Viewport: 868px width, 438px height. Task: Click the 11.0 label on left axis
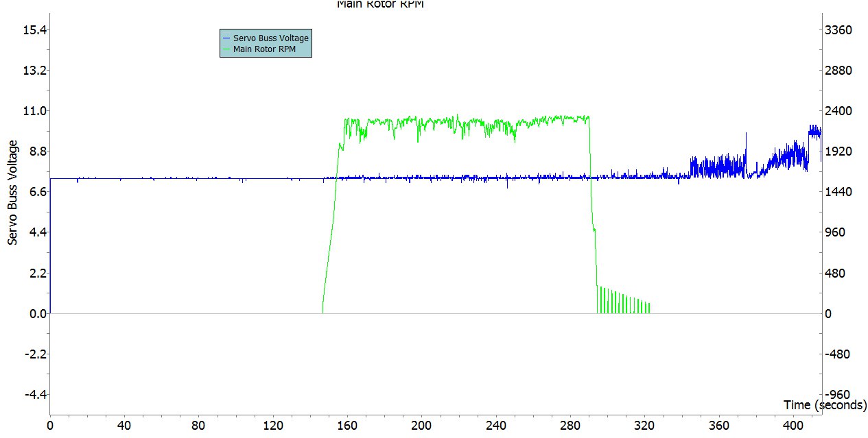click(x=32, y=111)
